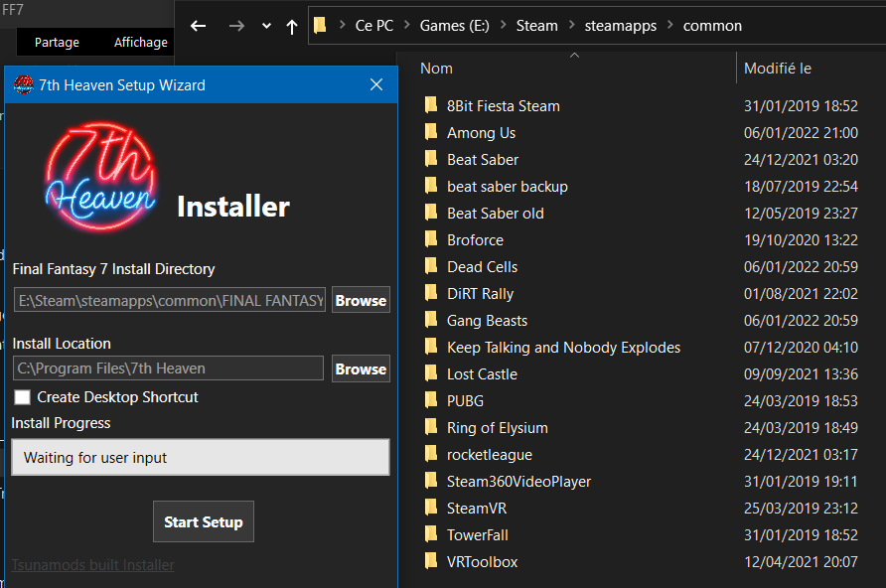
Task: Select the 'Broforce' folder icon
Action: pos(431,239)
